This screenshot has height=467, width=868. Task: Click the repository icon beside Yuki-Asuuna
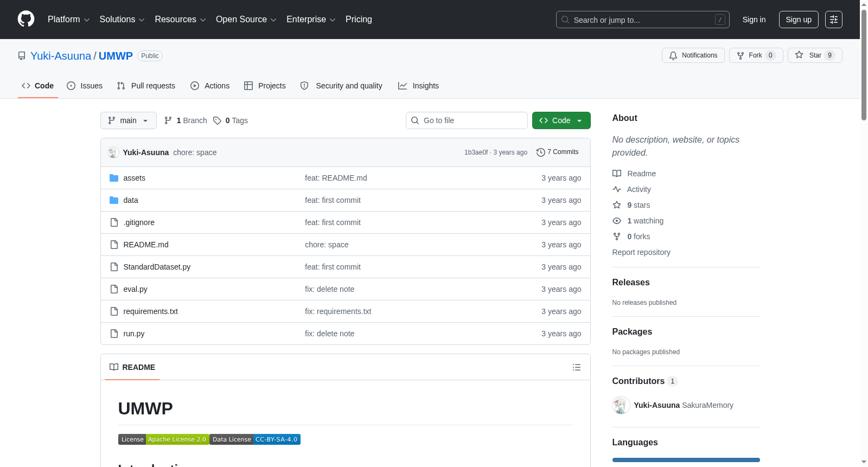[22, 56]
